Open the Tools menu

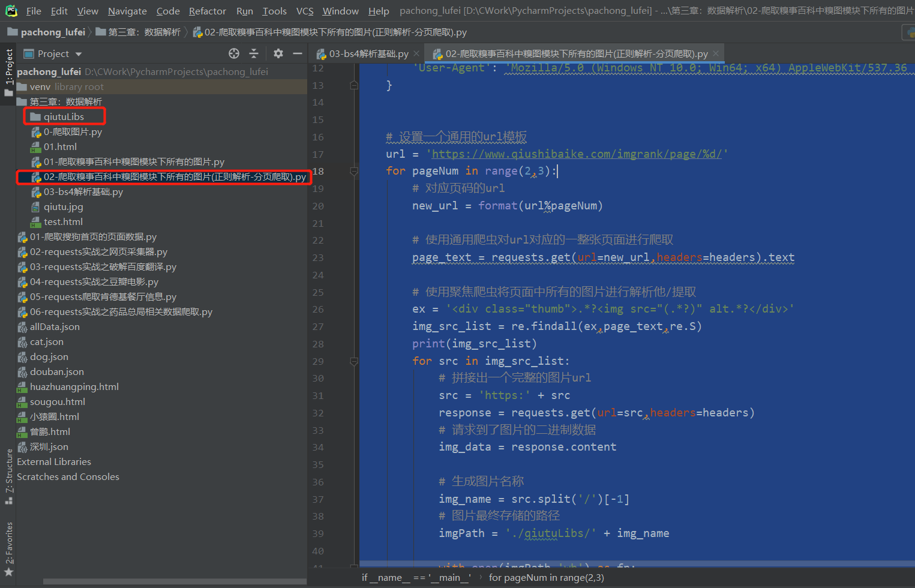pyautogui.click(x=274, y=11)
